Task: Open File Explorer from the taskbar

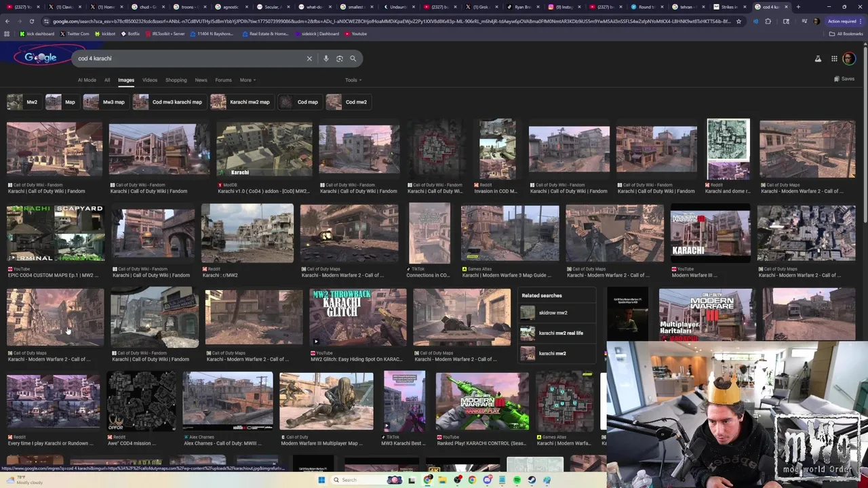Action: 442,480
